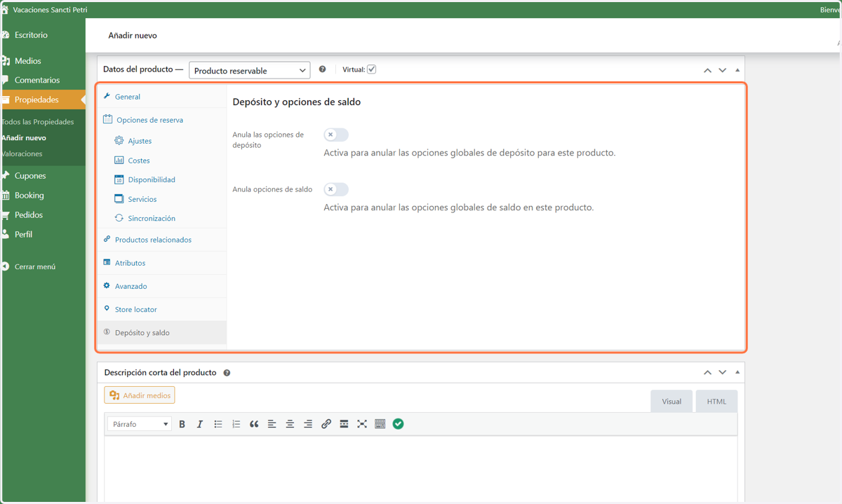The width and height of the screenshot is (842, 504).
Task: Collapse the 'Descripción corta del producto' panel with the triangle
Action: pyautogui.click(x=737, y=372)
